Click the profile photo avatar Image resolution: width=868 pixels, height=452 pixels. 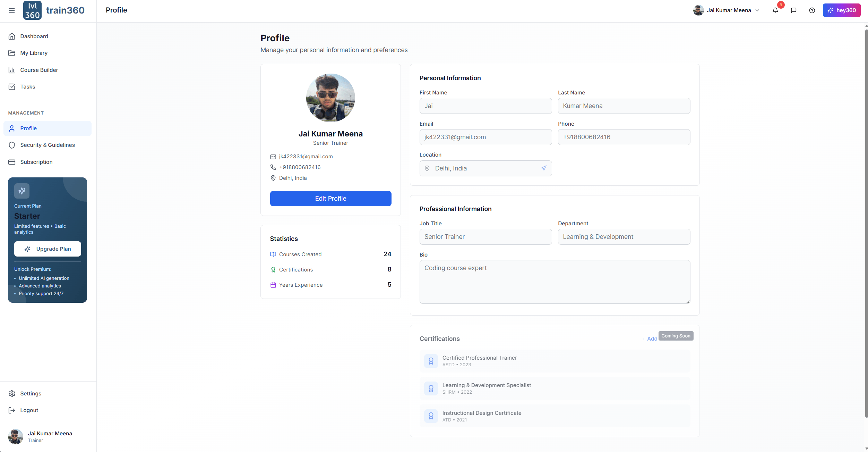tap(330, 98)
